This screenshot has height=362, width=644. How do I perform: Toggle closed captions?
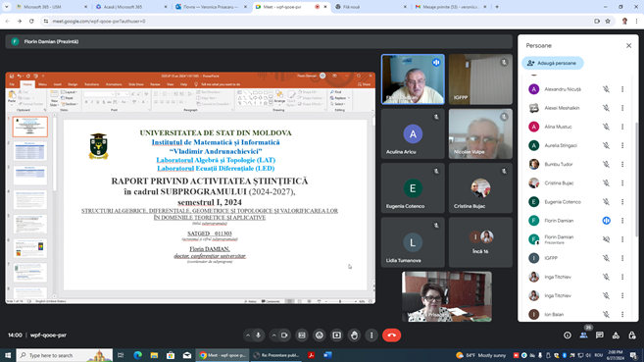(x=302, y=336)
